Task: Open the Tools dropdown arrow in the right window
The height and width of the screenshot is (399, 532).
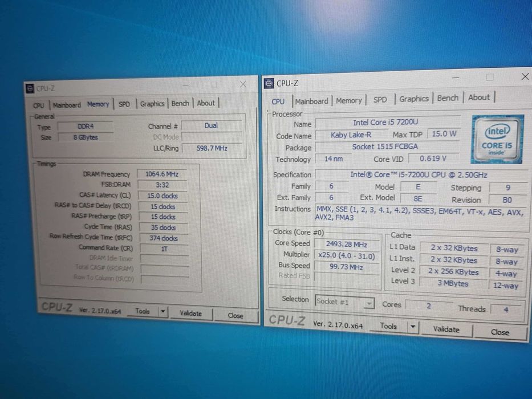Action: pyautogui.click(x=413, y=327)
